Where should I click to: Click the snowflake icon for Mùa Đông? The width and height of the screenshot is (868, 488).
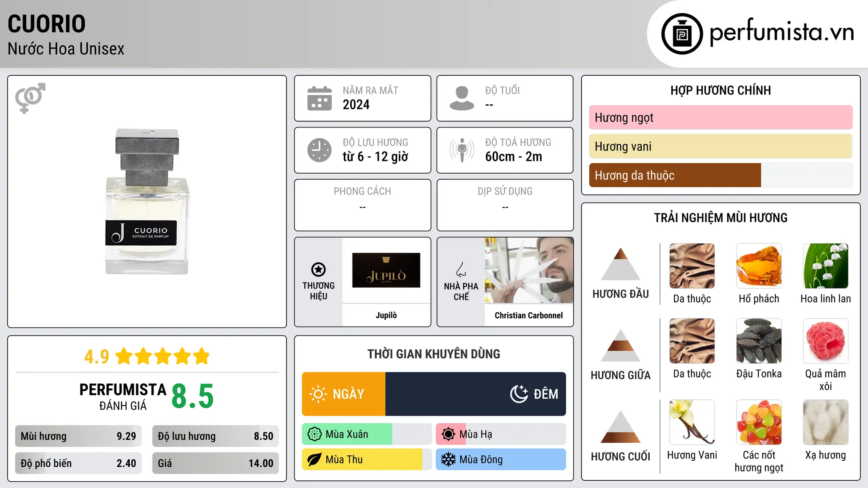pos(448,460)
